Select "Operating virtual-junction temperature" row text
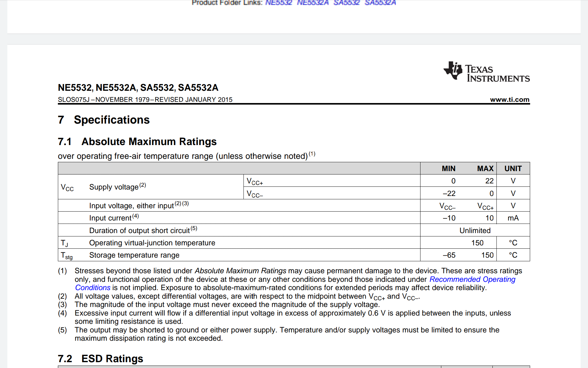 pos(152,243)
